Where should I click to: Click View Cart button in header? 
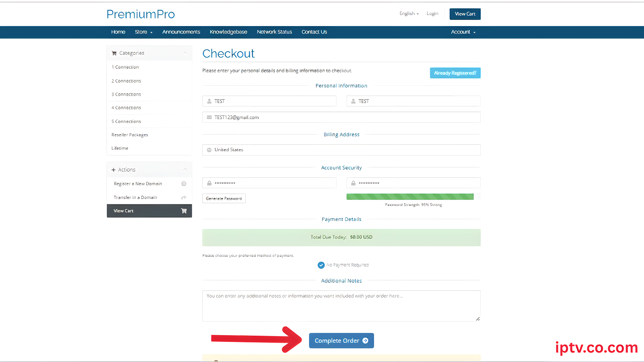465,14
